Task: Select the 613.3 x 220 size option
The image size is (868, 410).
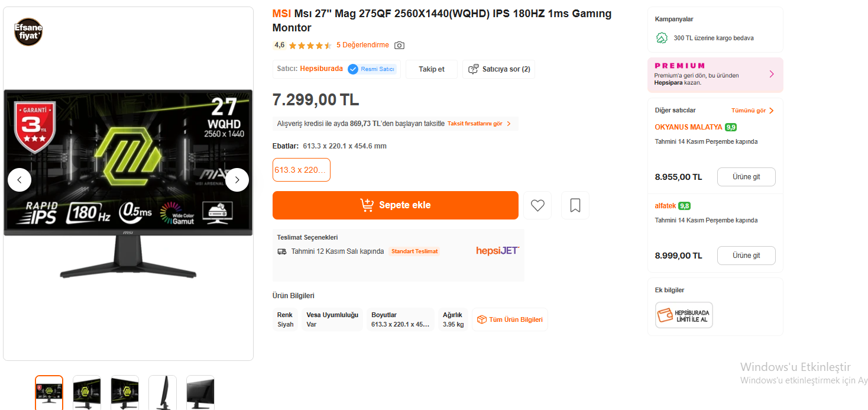Action: pos(301,170)
